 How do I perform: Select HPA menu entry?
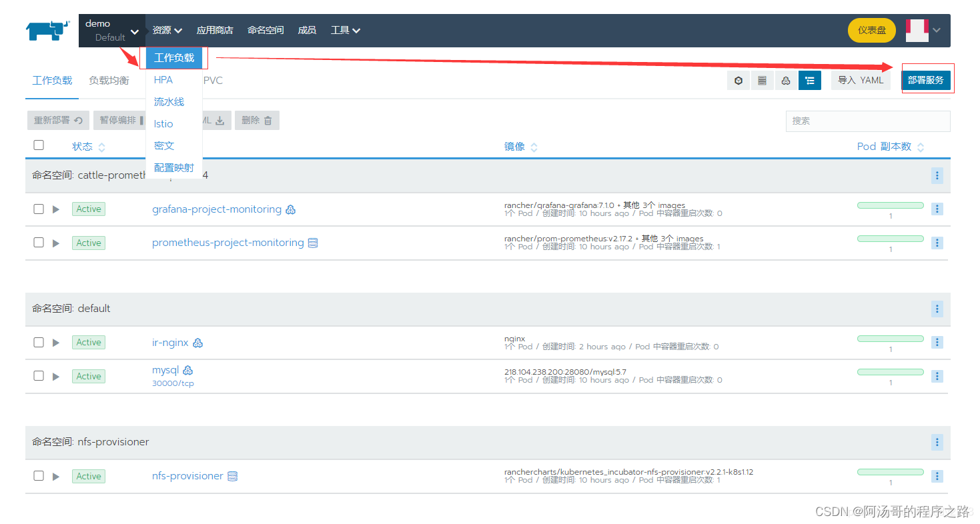(x=163, y=80)
